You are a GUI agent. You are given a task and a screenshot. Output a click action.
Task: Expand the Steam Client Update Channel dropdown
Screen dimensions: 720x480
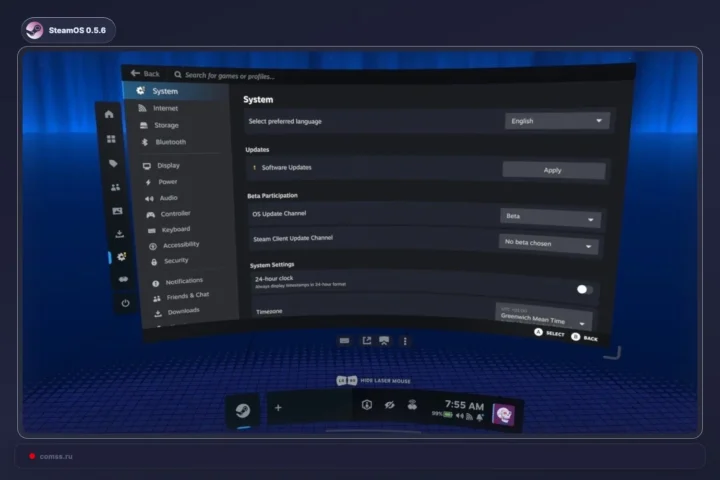click(548, 244)
